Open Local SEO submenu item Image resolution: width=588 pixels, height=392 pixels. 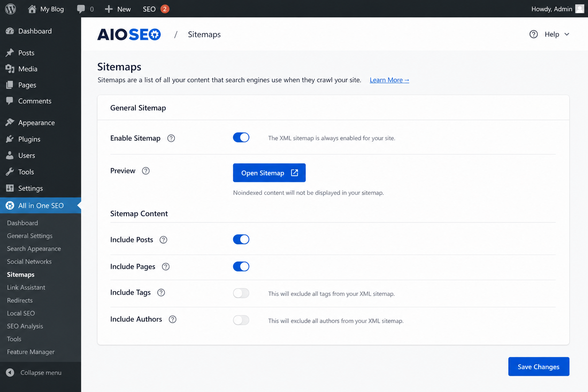tap(21, 313)
